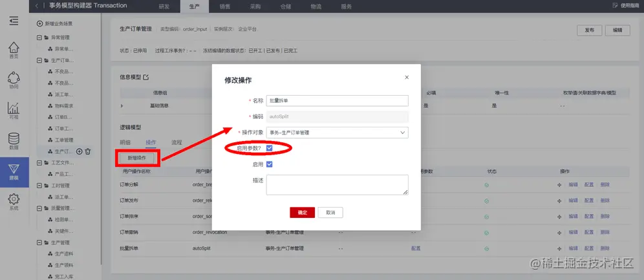
Task: Click the back arrow beside 事务模型构建器
Action: pyautogui.click(x=37, y=6)
